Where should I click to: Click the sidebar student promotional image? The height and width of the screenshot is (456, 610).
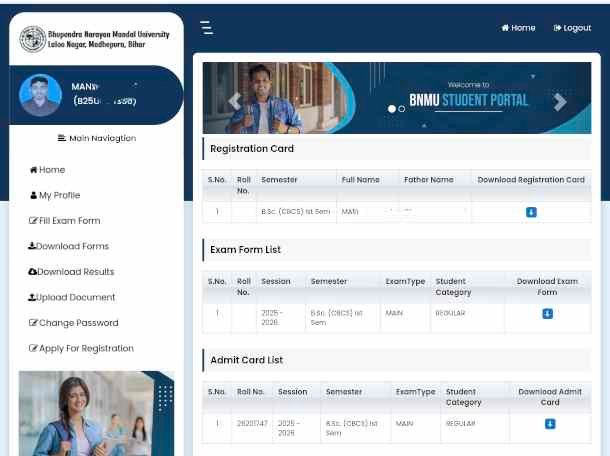(x=96, y=413)
